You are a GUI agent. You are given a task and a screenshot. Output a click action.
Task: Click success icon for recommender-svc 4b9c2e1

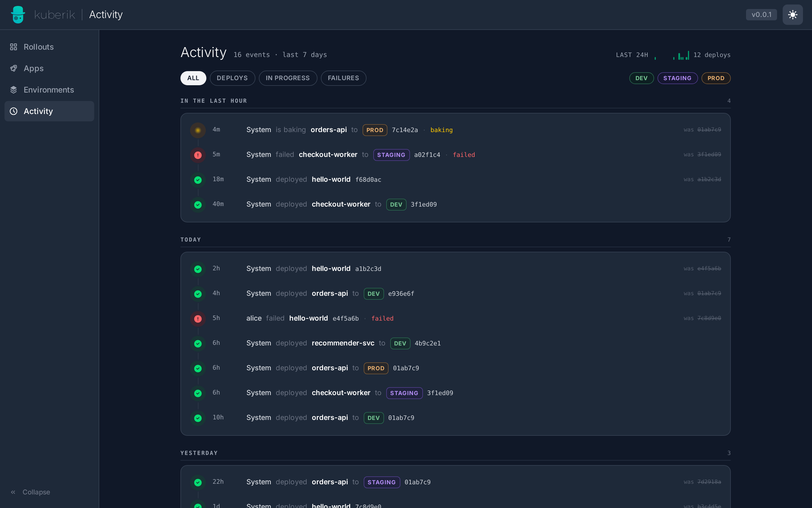pyautogui.click(x=198, y=344)
